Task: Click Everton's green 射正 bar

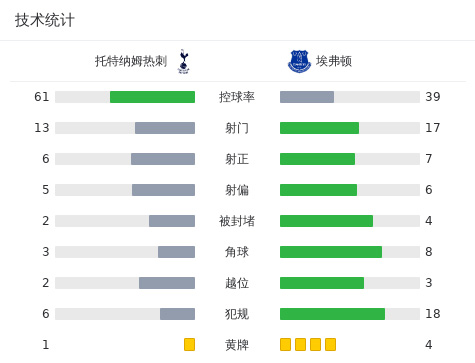Action: click(x=317, y=159)
